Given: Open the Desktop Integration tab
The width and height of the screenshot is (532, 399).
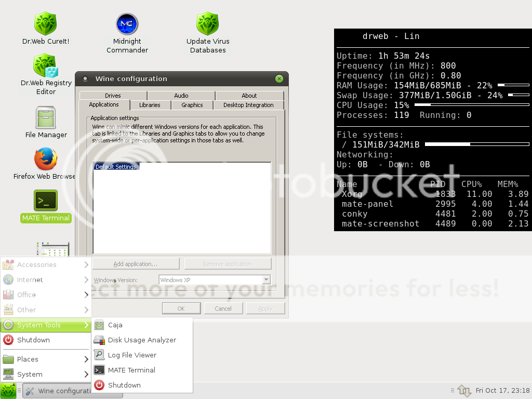Looking at the screenshot, I should pyautogui.click(x=248, y=105).
